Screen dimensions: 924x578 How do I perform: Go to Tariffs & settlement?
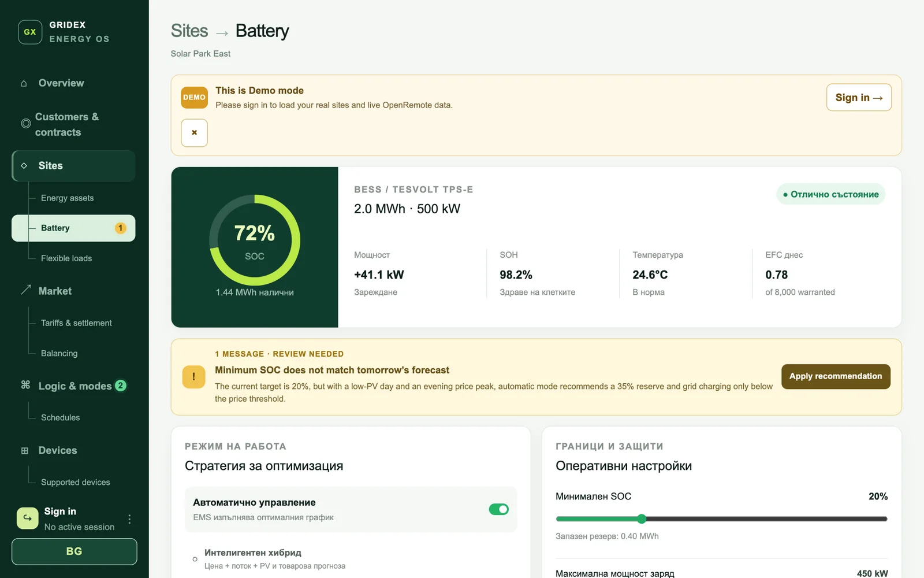pyautogui.click(x=76, y=323)
